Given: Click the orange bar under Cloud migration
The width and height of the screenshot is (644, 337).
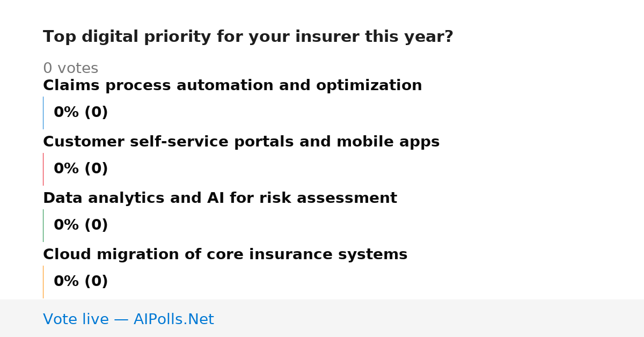Looking at the screenshot, I should [x=43, y=282].
